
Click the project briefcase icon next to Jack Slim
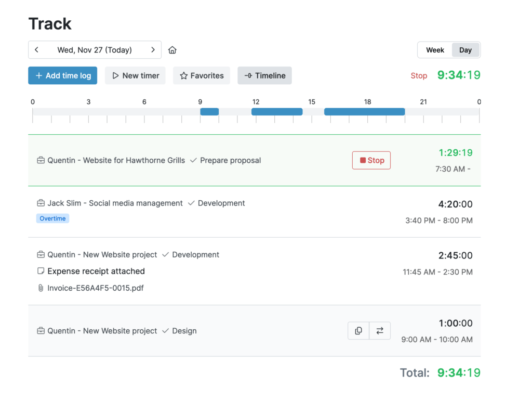pos(41,203)
